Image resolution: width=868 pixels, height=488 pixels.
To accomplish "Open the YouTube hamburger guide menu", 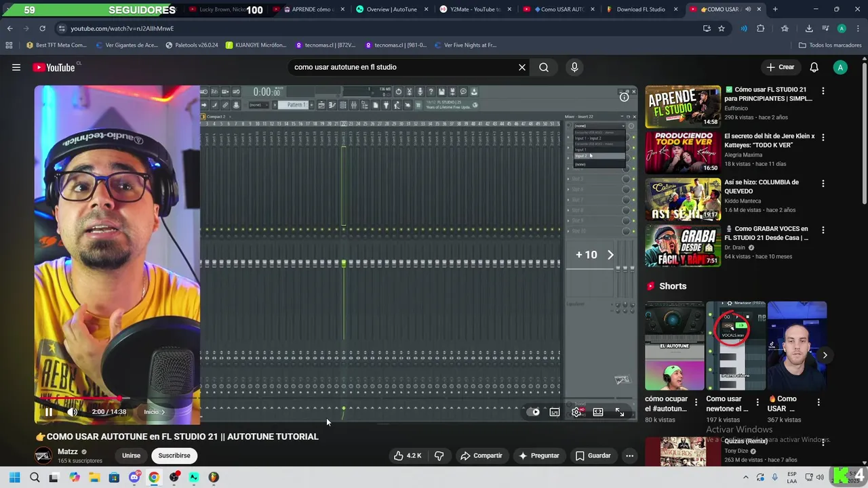I will click(x=16, y=67).
